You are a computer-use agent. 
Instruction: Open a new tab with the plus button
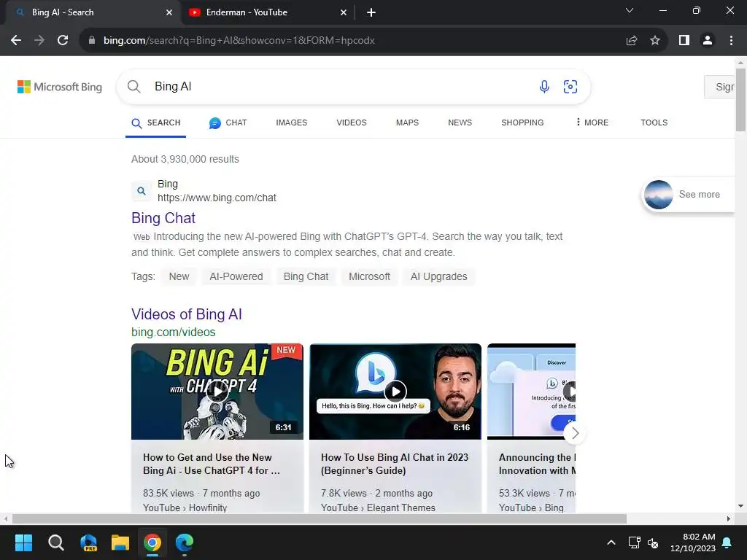pyautogui.click(x=371, y=12)
